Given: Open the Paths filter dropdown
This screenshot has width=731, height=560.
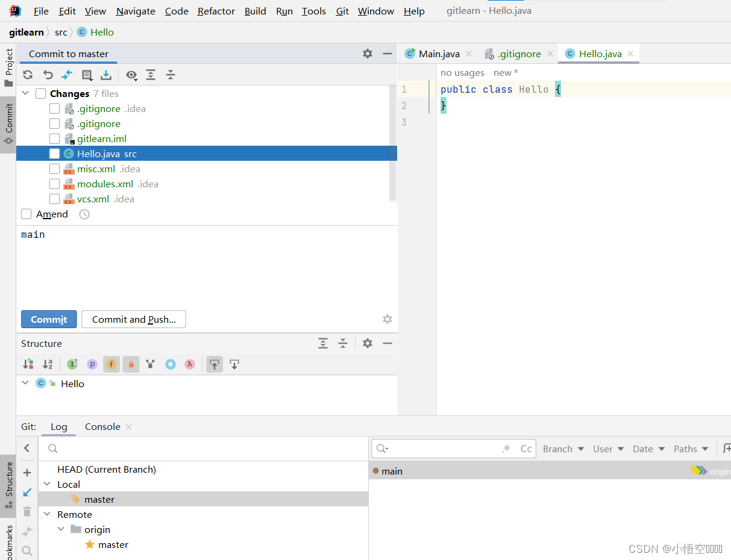Looking at the screenshot, I should (691, 449).
